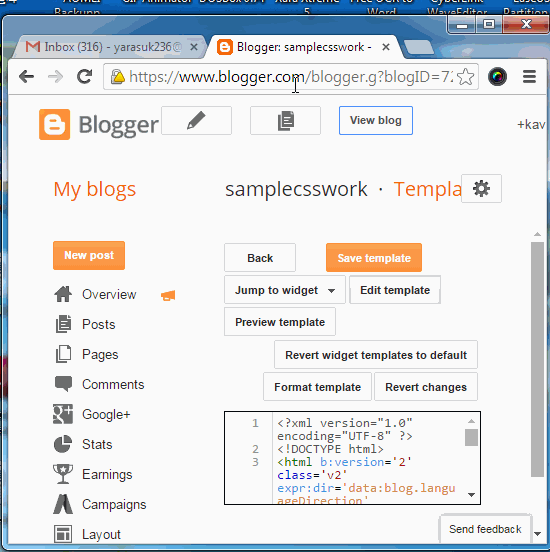
Task: Click the Format template button
Action: (317, 387)
